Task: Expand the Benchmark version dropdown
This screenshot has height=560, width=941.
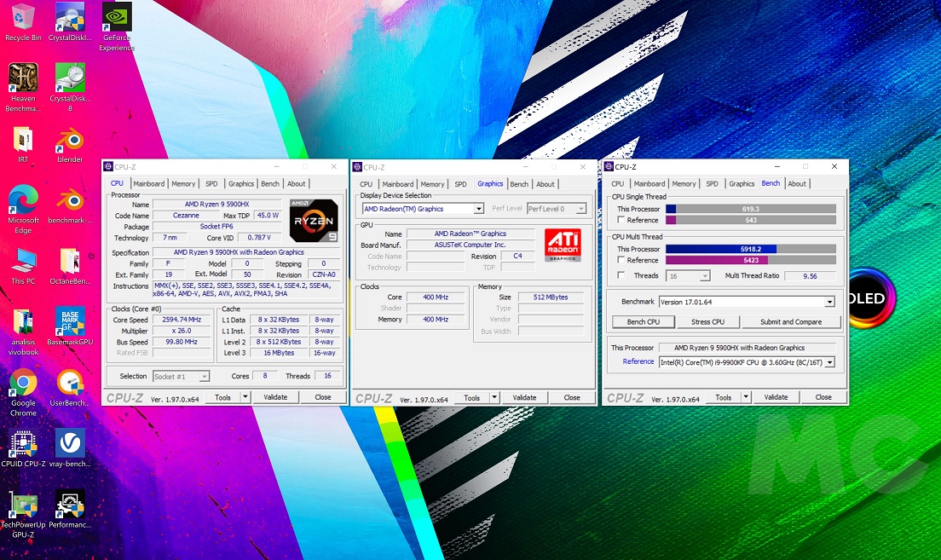Action: [x=746, y=302]
